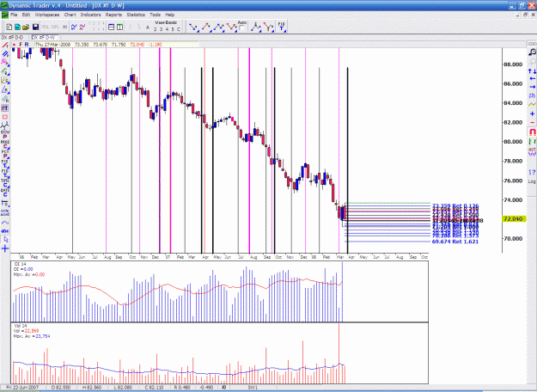Viewport: 537px width, 392px height.
Task: Open the Reports menu
Action: 113,15
